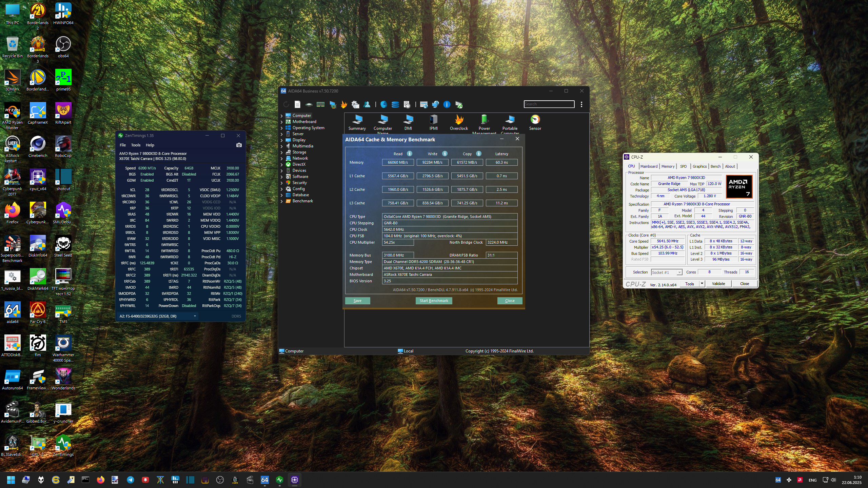Click the flame stability test toolbar icon

pos(344,104)
